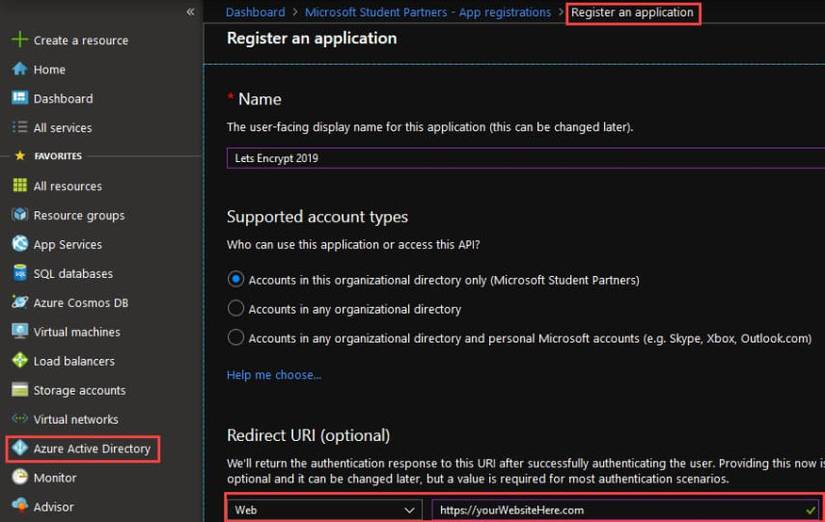Open the Virtual networks entry
The width and height of the screenshot is (825, 522).
click(x=76, y=419)
